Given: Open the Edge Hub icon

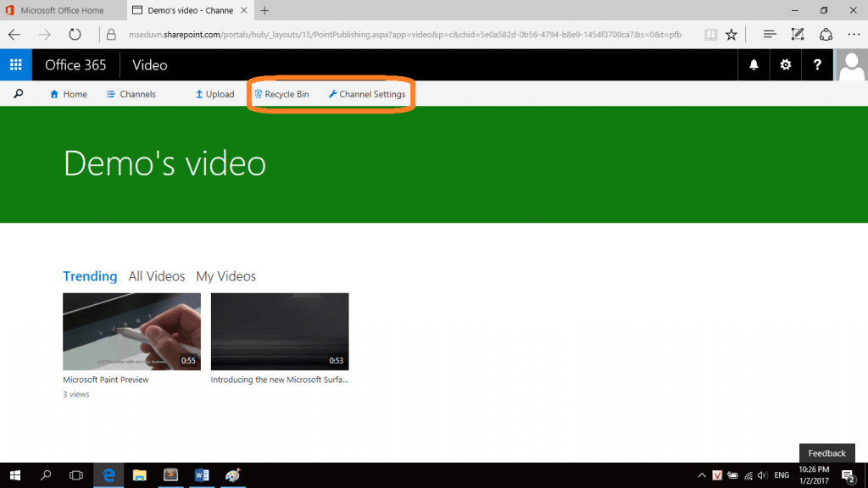Looking at the screenshot, I should (x=770, y=34).
